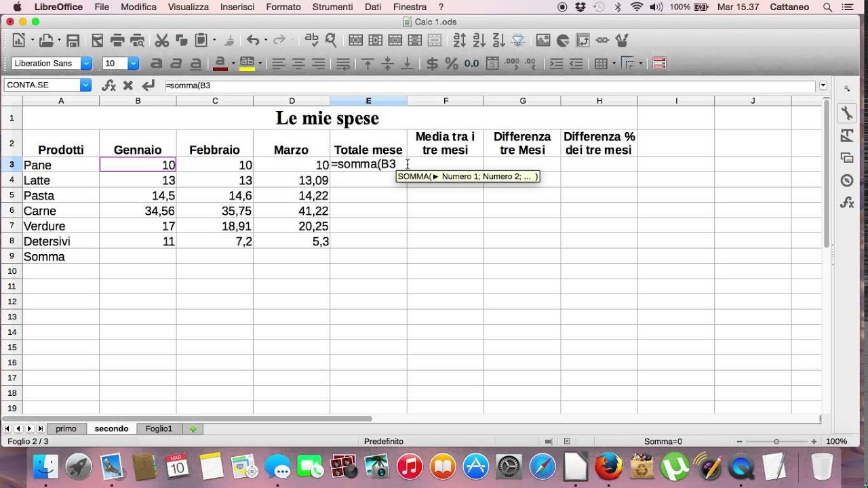
Task: Click the Sort dialog icon
Action: pos(460,41)
